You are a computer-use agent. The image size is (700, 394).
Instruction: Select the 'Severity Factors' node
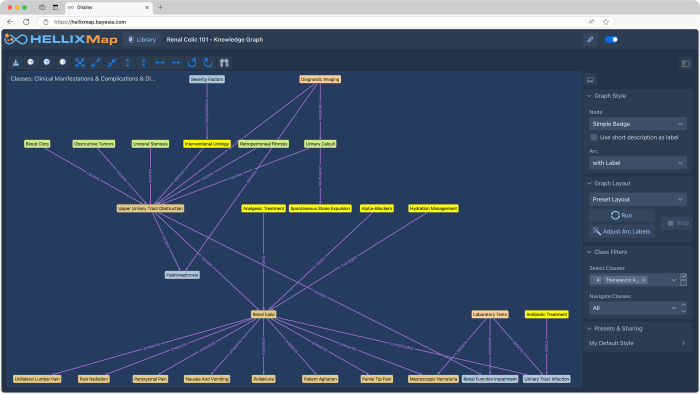click(207, 79)
